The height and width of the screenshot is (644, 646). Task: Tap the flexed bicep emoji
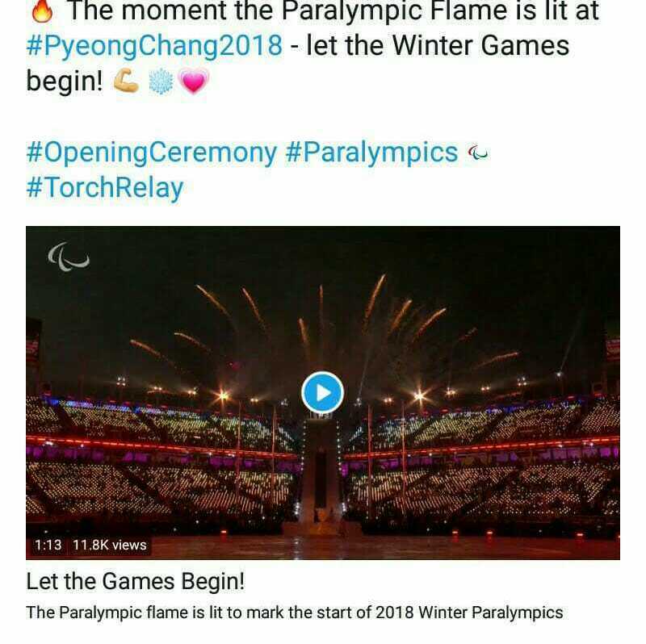pyautogui.click(x=127, y=82)
